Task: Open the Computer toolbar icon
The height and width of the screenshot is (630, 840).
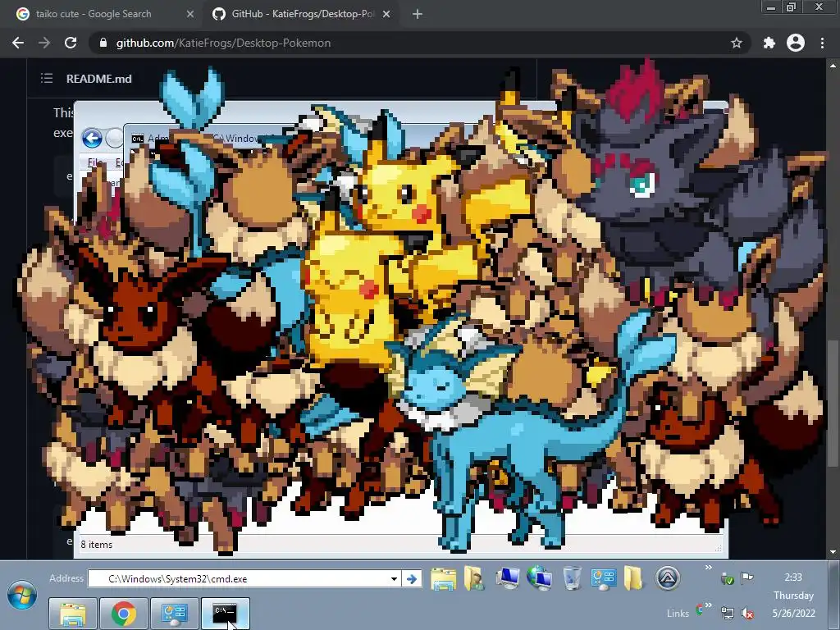Action: click(507, 579)
